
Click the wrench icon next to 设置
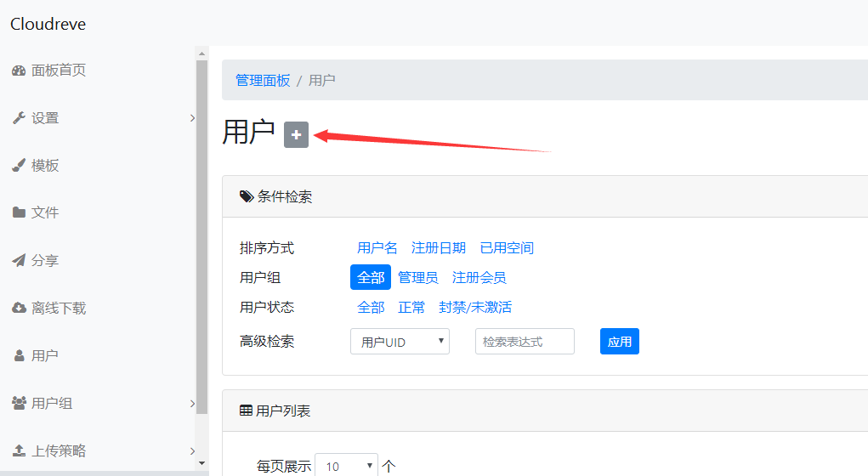pos(19,118)
